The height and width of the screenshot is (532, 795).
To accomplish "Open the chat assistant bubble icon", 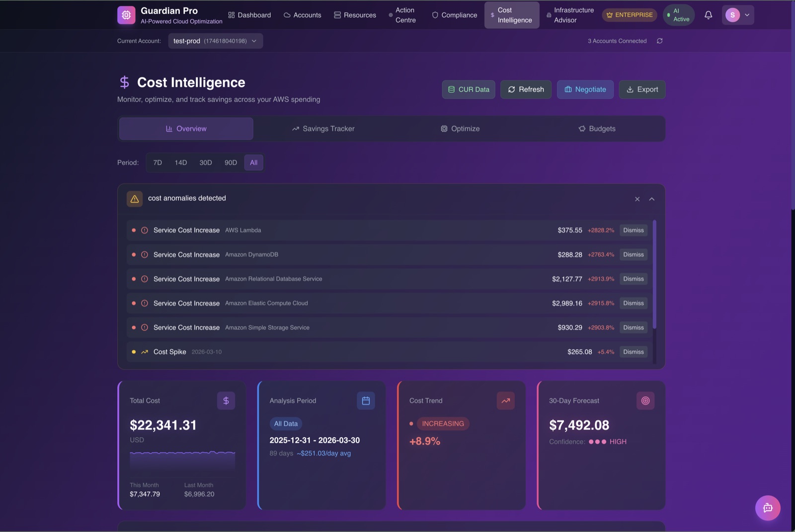I will click(x=768, y=508).
